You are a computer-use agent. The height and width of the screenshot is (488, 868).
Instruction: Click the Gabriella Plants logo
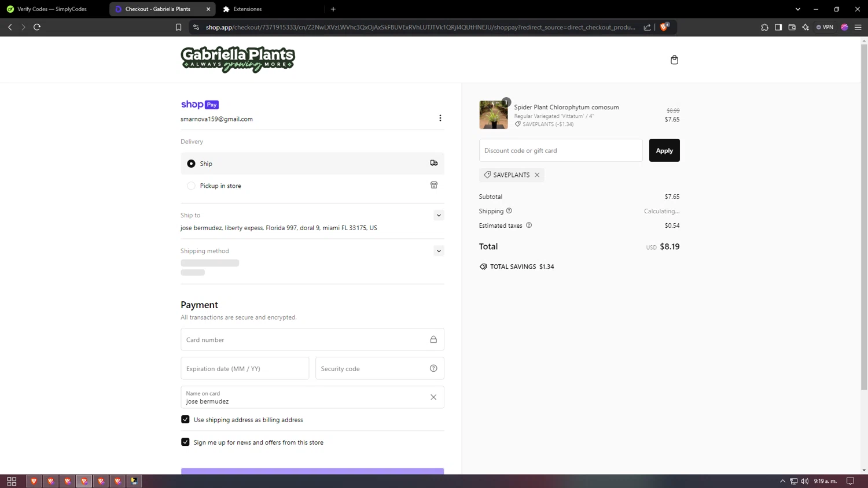coord(238,60)
